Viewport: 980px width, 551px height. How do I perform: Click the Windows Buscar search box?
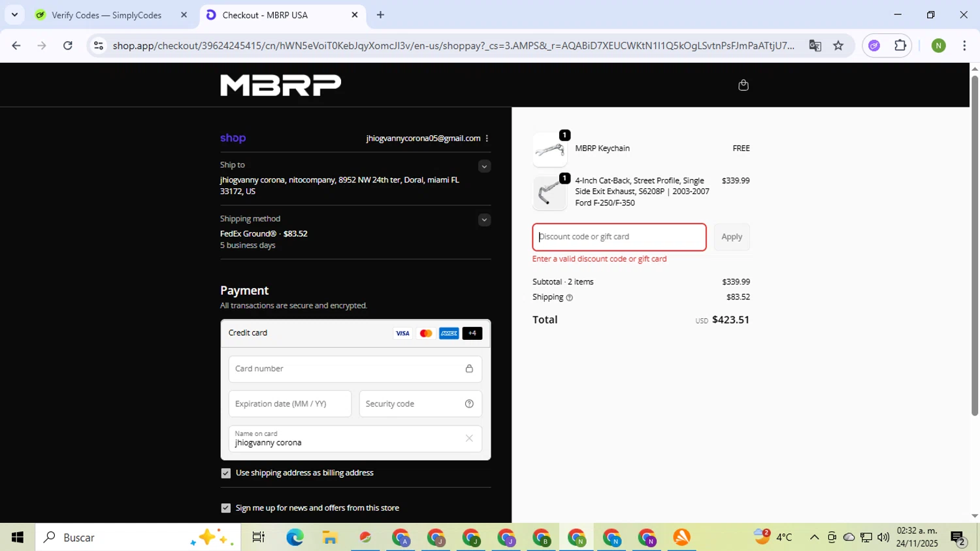click(137, 537)
